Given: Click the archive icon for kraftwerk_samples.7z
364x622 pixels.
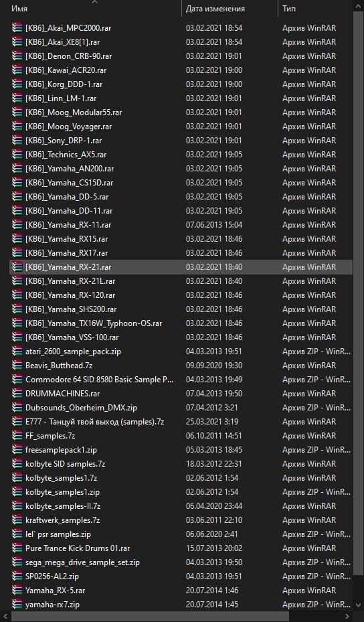Looking at the screenshot, I should (x=17, y=520).
